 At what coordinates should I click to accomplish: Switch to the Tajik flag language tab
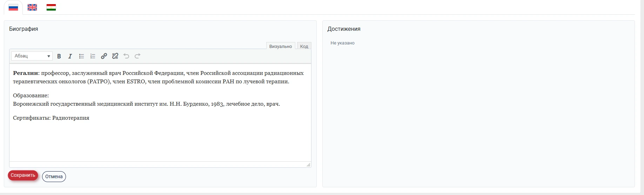(51, 7)
